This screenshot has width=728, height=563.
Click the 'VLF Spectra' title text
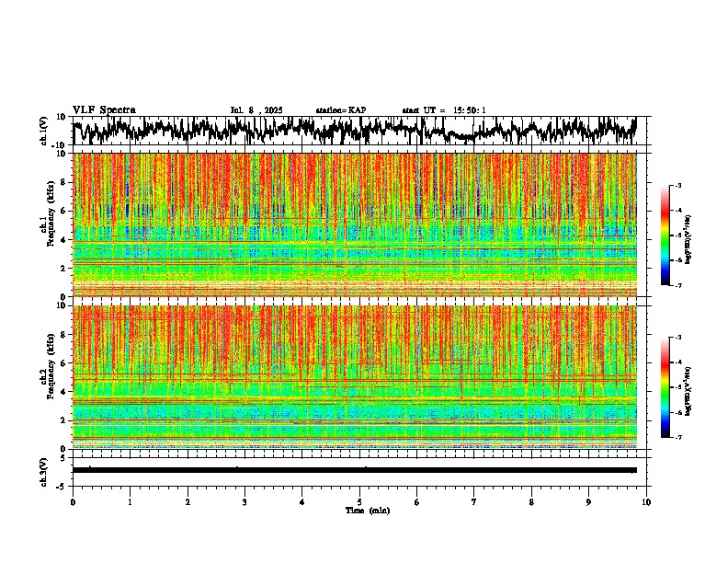pos(104,110)
